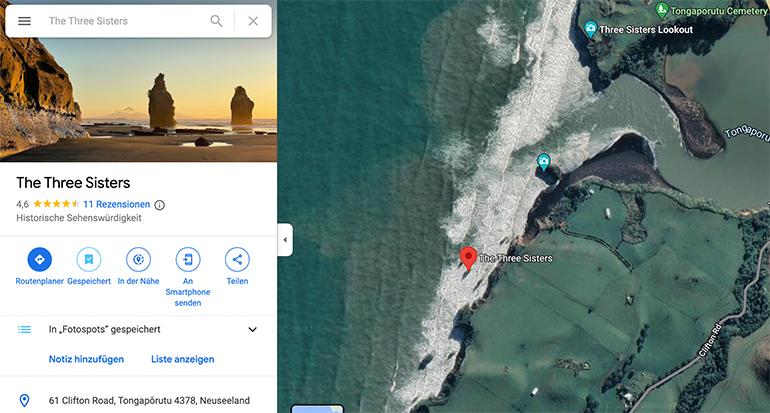
Task: Click the Routenplaner directions icon
Action: pos(40,259)
